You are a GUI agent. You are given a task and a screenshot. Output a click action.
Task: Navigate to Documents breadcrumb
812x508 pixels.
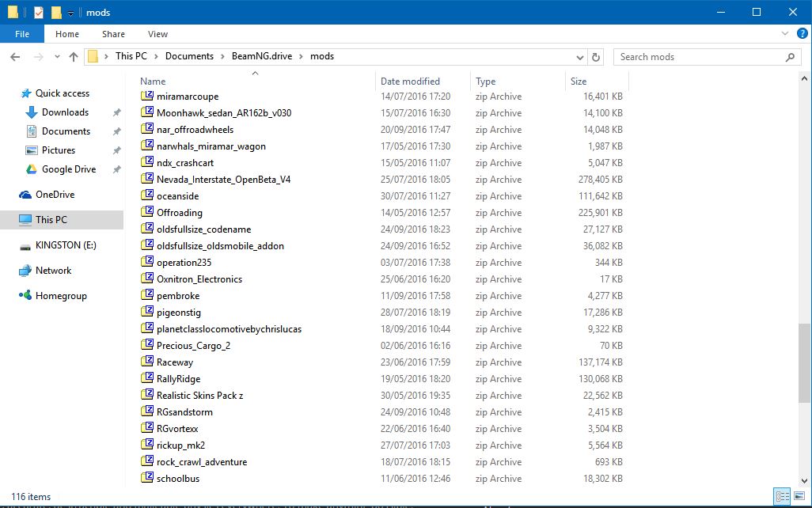(189, 56)
